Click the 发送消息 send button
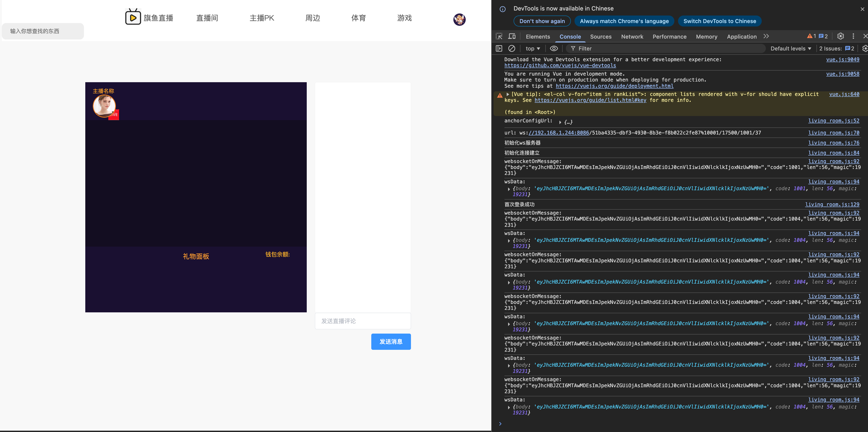Screen dimensions: 868x432 pyautogui.click(x=390, y=341)
